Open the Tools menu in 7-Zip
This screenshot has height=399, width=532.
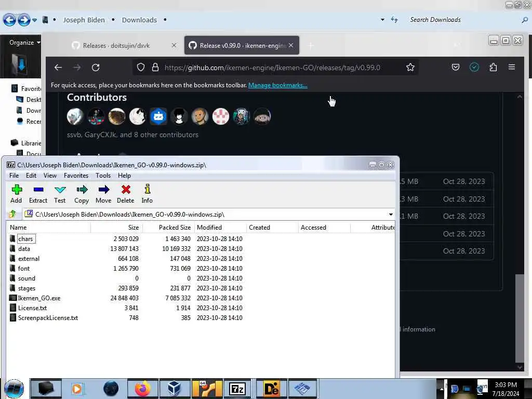(x=103, y=176)
